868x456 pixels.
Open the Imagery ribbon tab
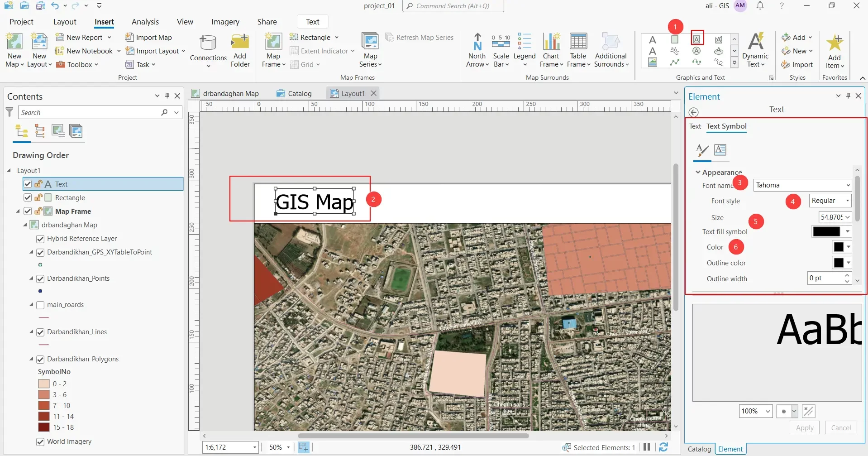click(225, 22)
